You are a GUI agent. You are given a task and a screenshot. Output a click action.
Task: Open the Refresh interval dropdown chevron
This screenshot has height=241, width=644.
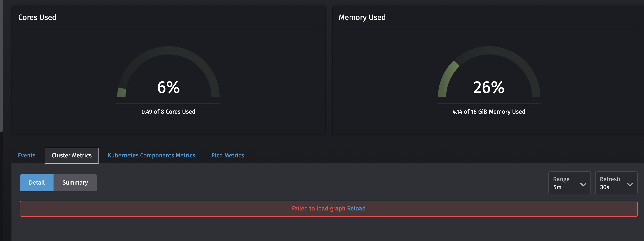click(630, 184)
